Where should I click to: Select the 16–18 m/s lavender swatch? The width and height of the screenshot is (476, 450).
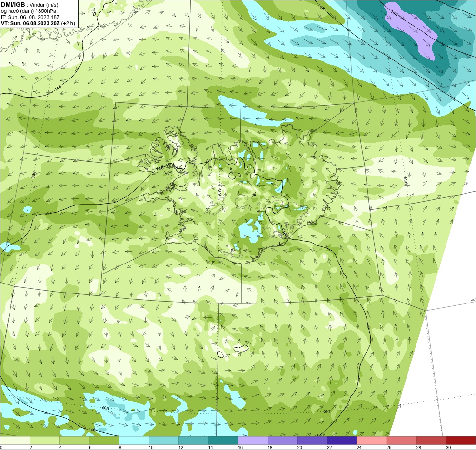[x=253, y=440]
